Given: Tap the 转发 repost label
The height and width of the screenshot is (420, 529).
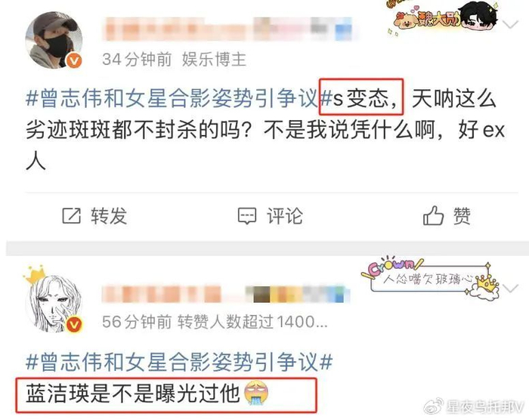Looking at the screenshot, I should (109, 216).
